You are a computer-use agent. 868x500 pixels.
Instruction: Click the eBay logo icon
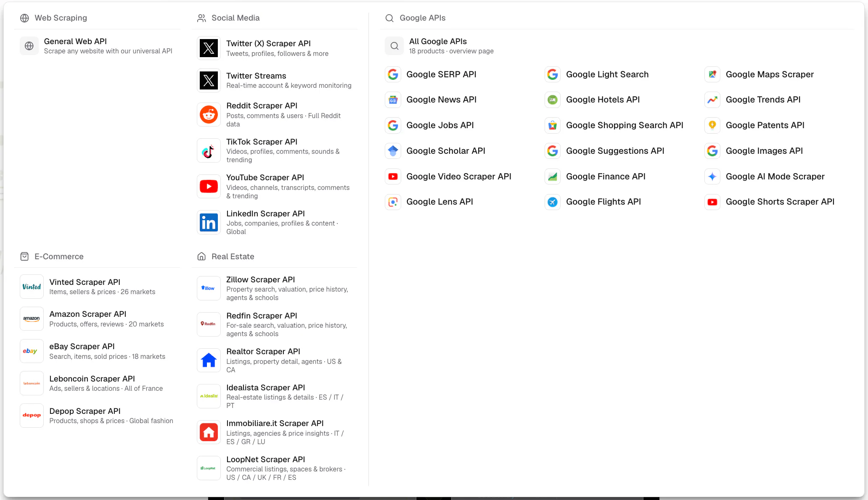coord(32,351)
